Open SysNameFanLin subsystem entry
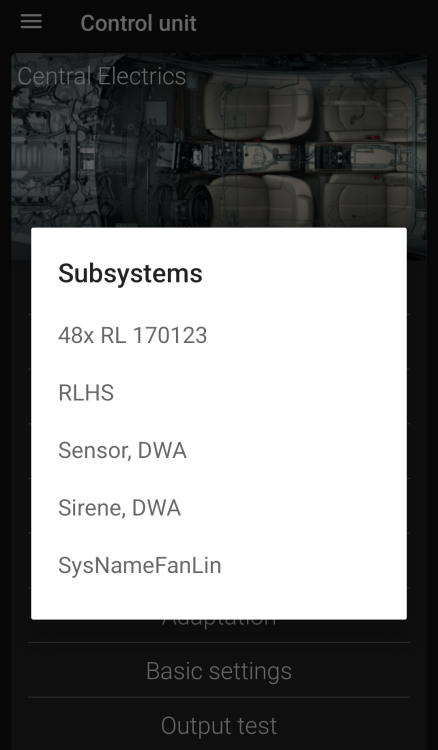The height and width of the screenshot is (750, 438). coord(219,565)
